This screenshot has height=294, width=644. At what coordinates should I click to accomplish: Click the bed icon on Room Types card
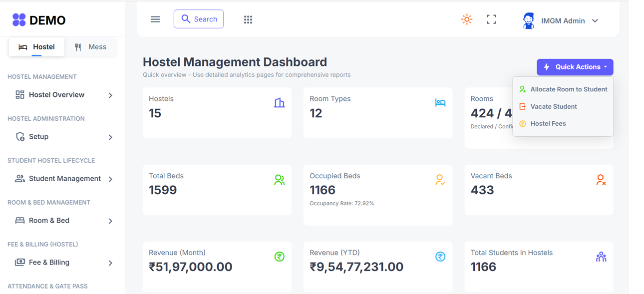(440, 102)
